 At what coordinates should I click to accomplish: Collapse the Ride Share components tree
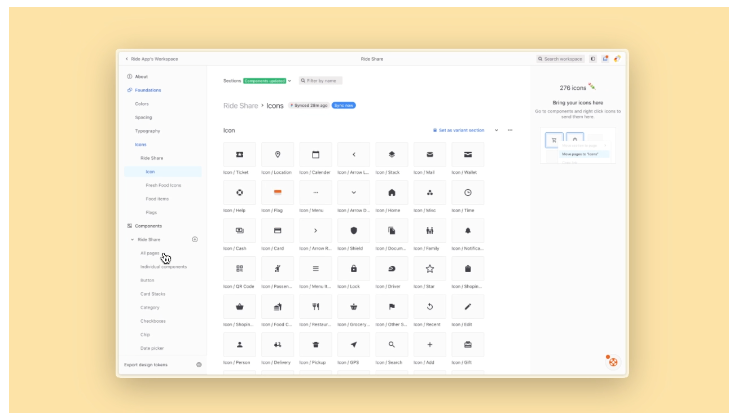coord(132,239)
